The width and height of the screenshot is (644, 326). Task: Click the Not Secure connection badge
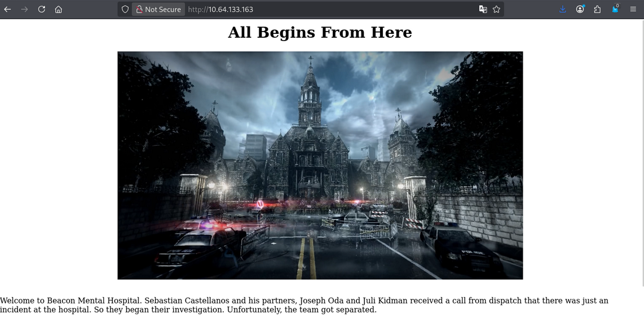(158, 10)
